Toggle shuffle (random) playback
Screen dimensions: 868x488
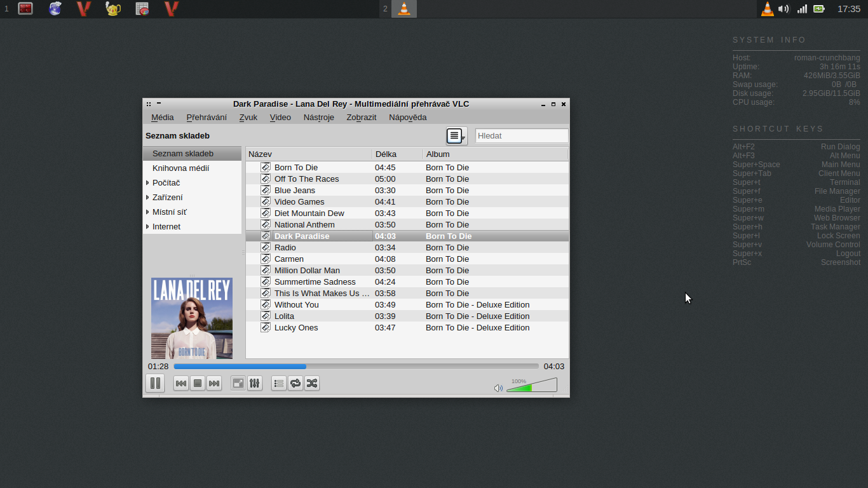[x=312, y=383]
